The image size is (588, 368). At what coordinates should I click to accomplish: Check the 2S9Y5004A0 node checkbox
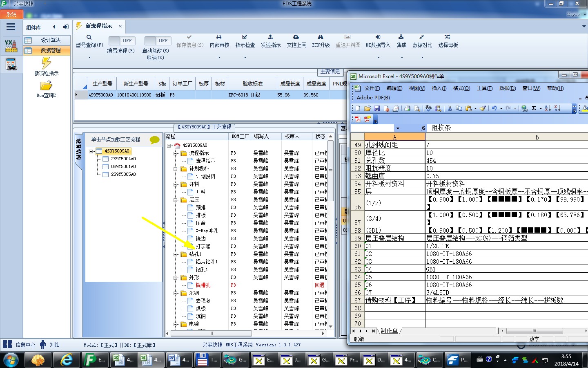click(x=105, y=159)
